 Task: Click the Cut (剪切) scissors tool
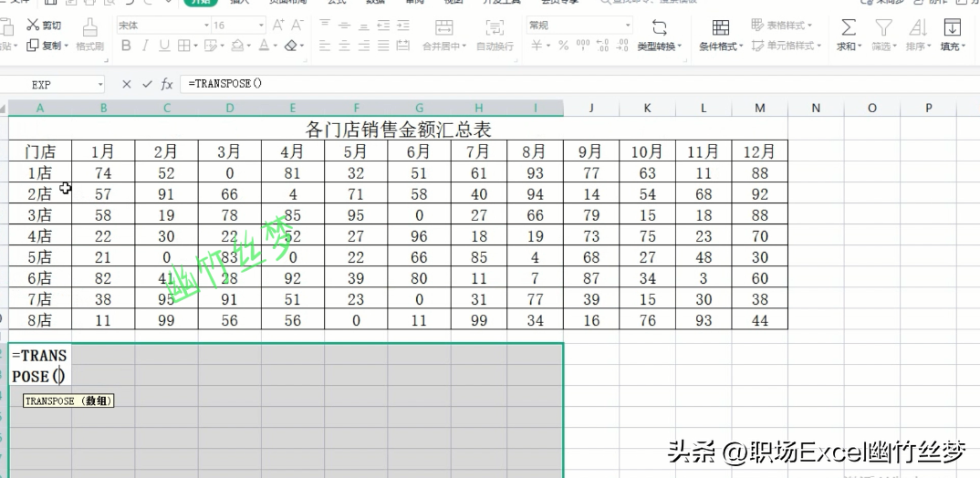43,26
